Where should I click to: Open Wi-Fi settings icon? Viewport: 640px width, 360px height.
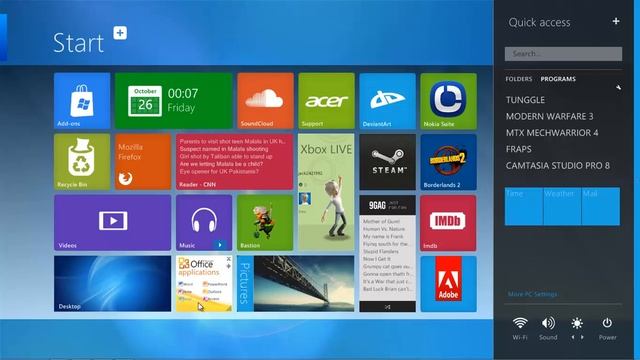520,323
